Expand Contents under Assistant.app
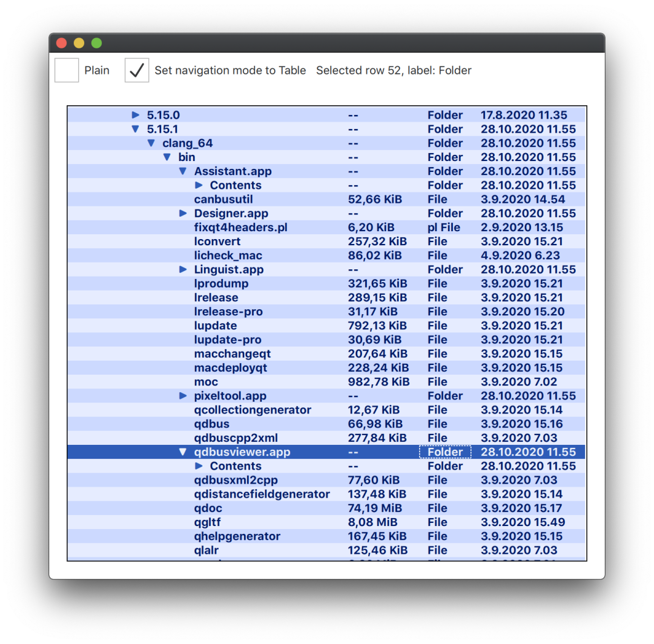The image size is (654, 644). pyautogui.click(x=199, y=185)
